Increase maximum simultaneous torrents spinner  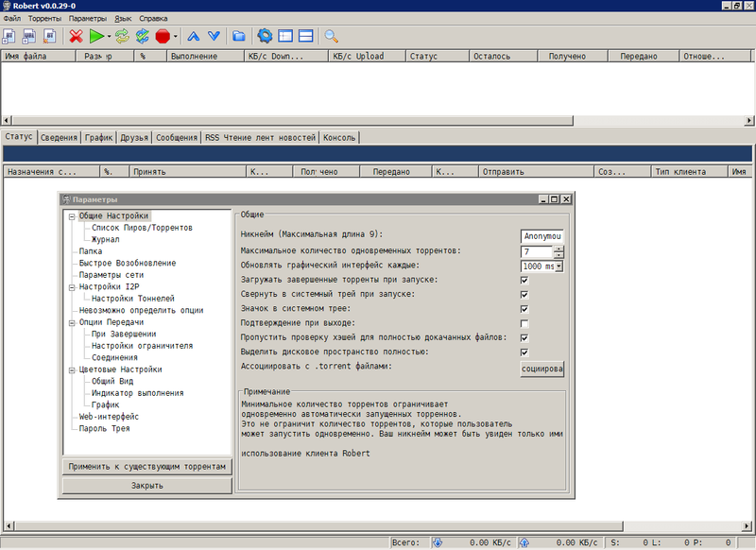558,249
